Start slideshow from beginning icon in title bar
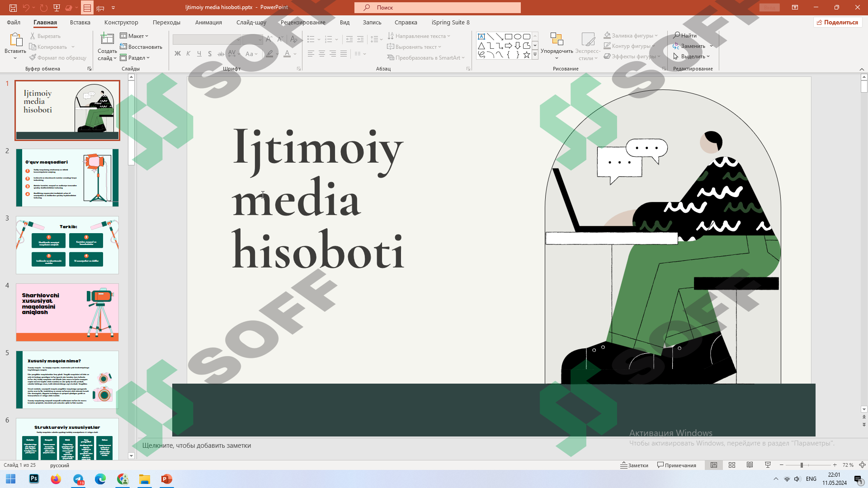 pyautogui.click(x=57, y=8)
